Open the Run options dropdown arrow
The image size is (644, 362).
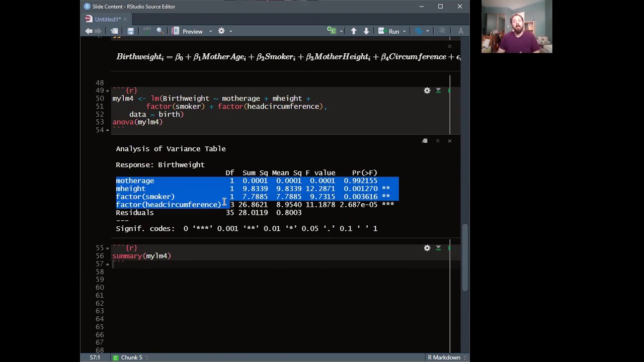point(404,31)
